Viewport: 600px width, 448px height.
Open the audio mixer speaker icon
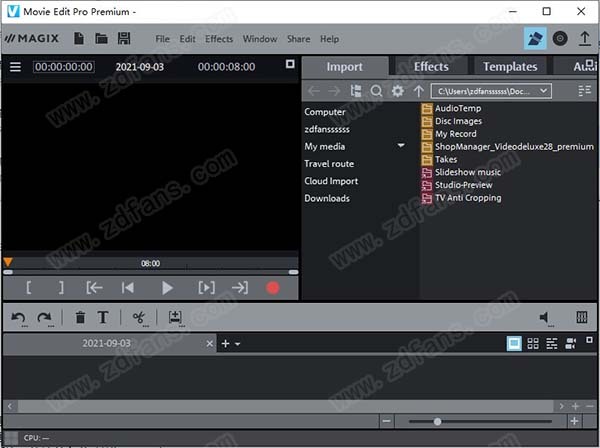tap(545, 318)
